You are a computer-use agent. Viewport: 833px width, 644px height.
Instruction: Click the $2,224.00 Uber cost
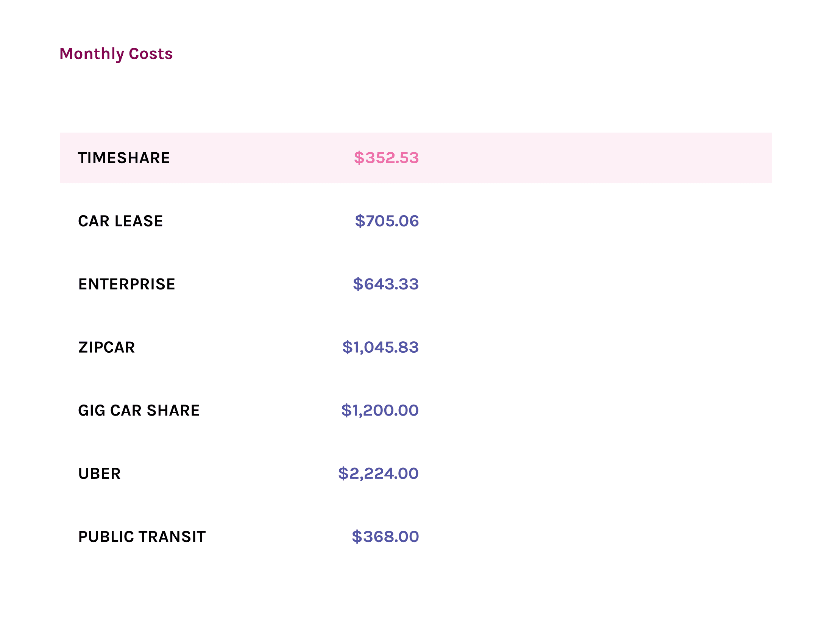click(378, 474)
